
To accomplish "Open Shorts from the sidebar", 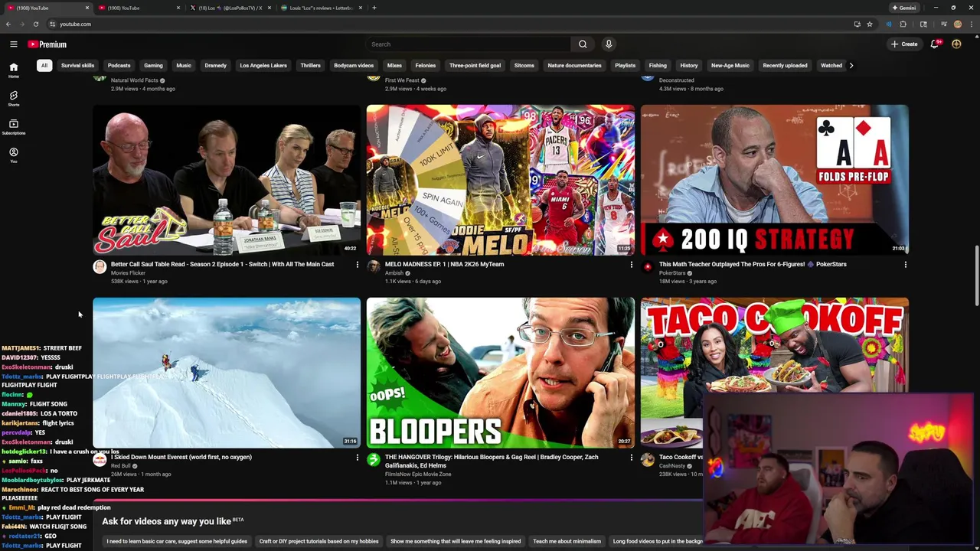I will coord(13,99).
